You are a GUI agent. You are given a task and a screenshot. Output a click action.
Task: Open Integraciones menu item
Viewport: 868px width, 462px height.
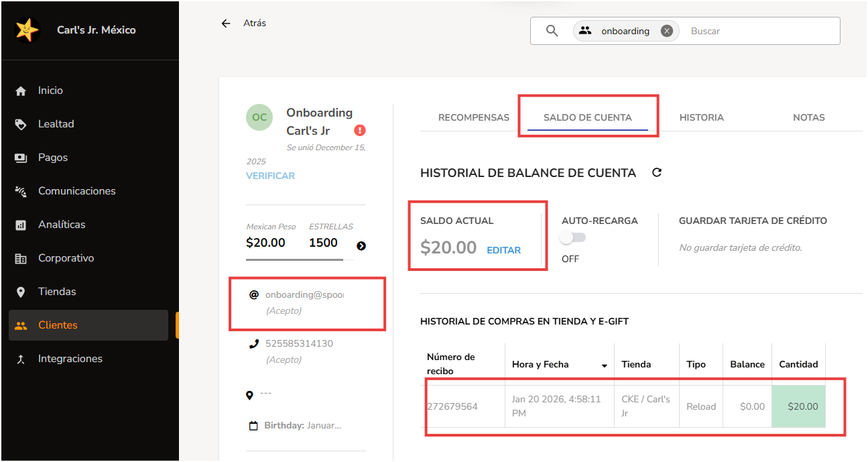point(88,359)
